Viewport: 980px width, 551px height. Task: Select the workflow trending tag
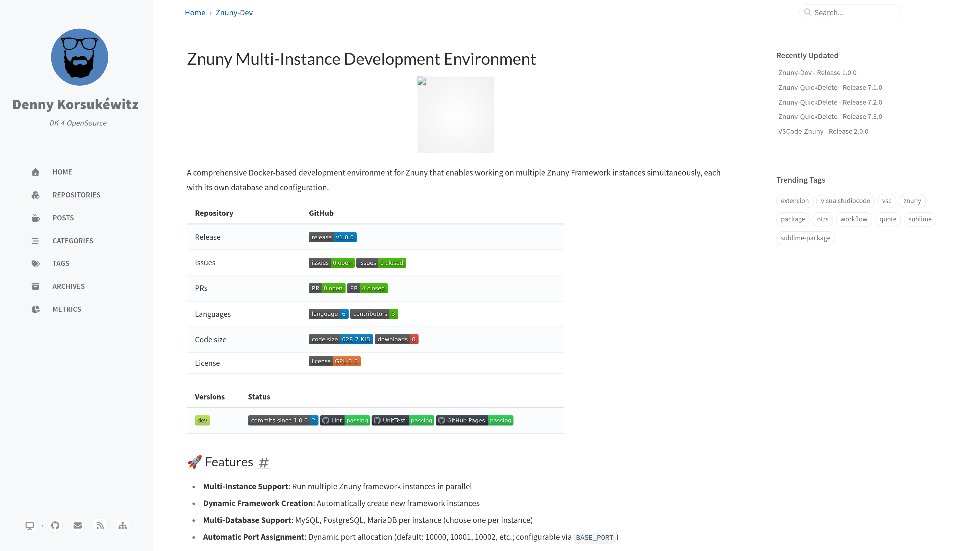pos(854,219)
